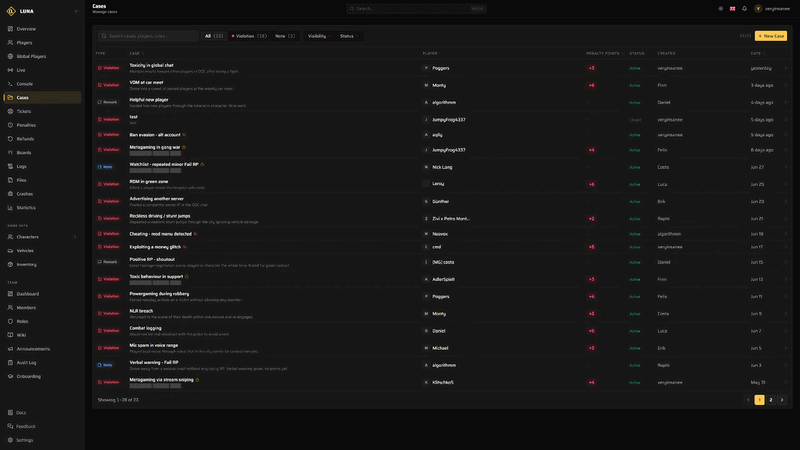
Task: Open the Crashes icon in sidebar
Action: click(x=10, y=194)
